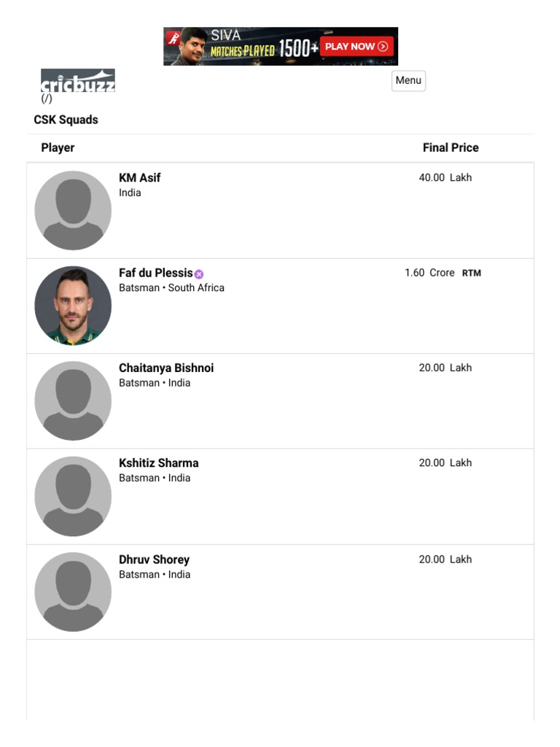Click Kshitiz Sharma player name
The image size is (560, 747).
coord(158,463)
